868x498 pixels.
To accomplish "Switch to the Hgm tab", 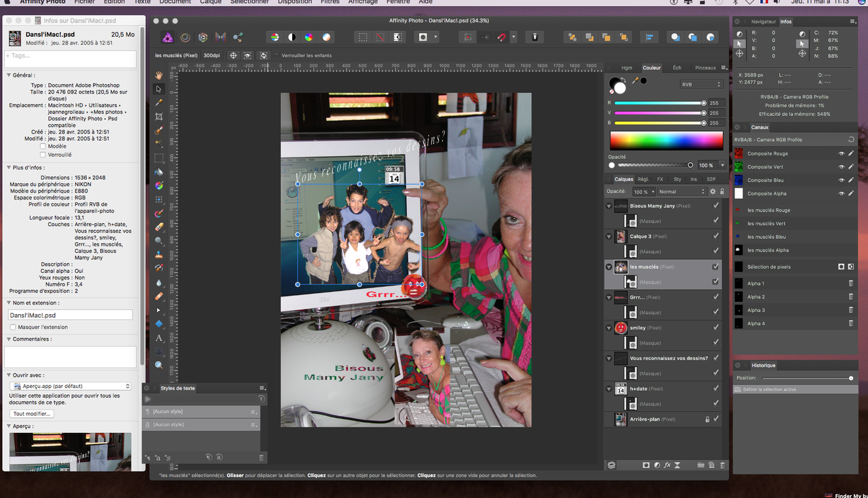I will (627, 68).
